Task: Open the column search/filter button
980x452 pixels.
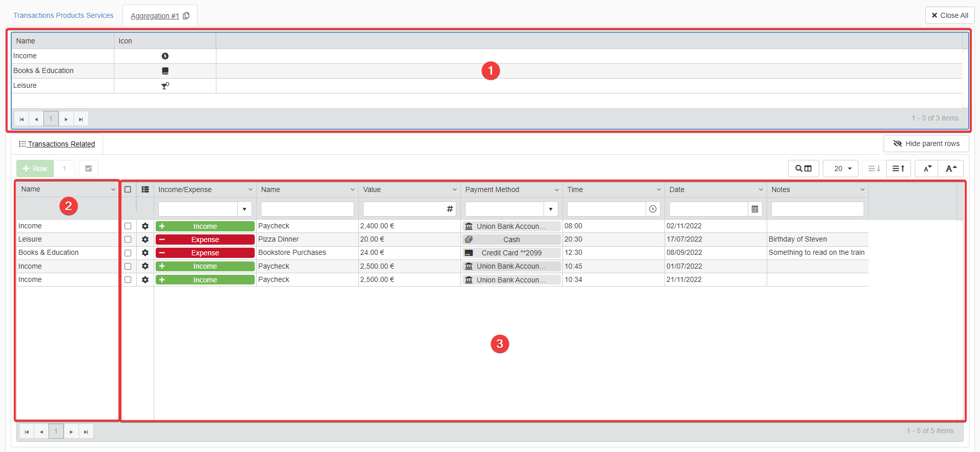Action: click(x=803, y=169)
